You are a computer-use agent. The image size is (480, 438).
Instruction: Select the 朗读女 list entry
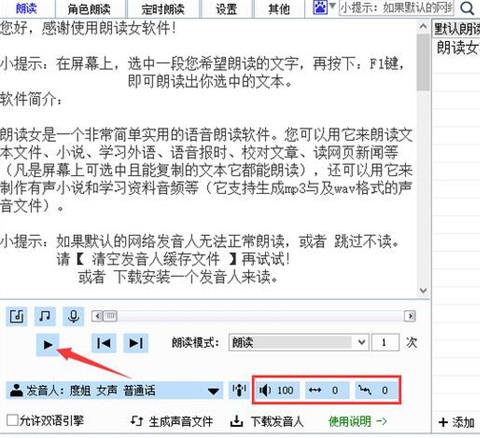(x=457, y=48)
